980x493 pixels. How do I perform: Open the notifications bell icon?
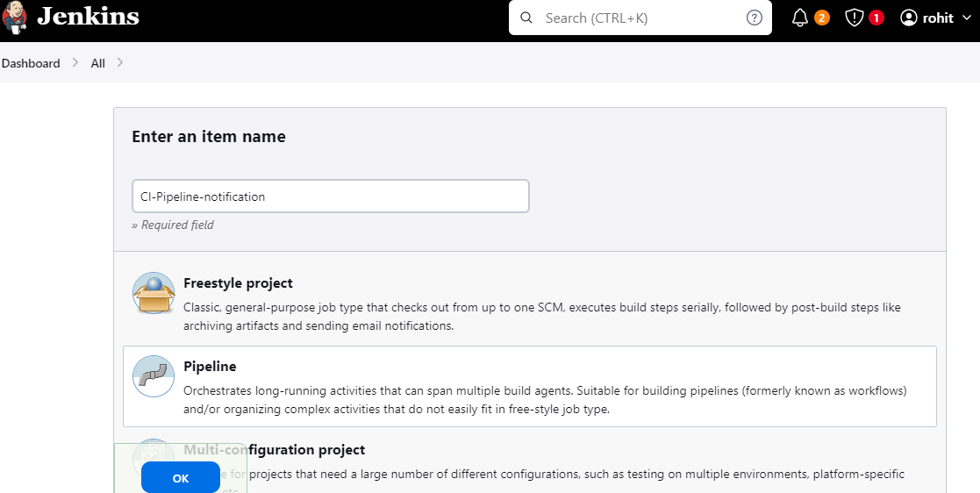(x=800, y=18)
